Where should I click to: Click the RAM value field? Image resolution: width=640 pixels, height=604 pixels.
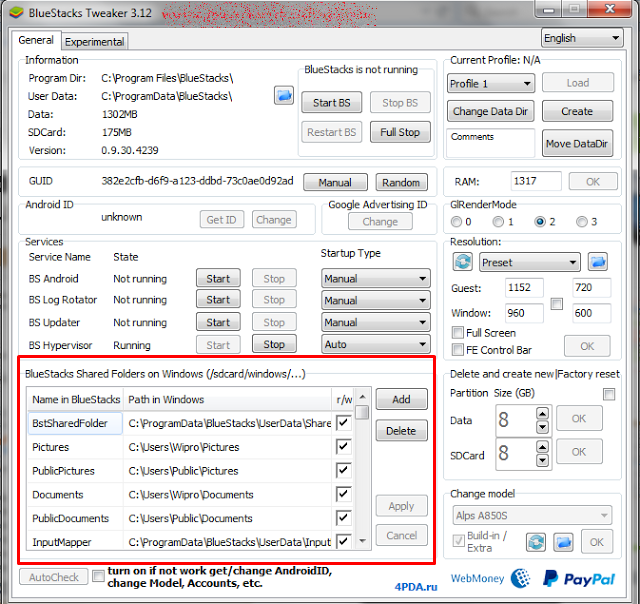pyautogui.click(x=536, y=181)
